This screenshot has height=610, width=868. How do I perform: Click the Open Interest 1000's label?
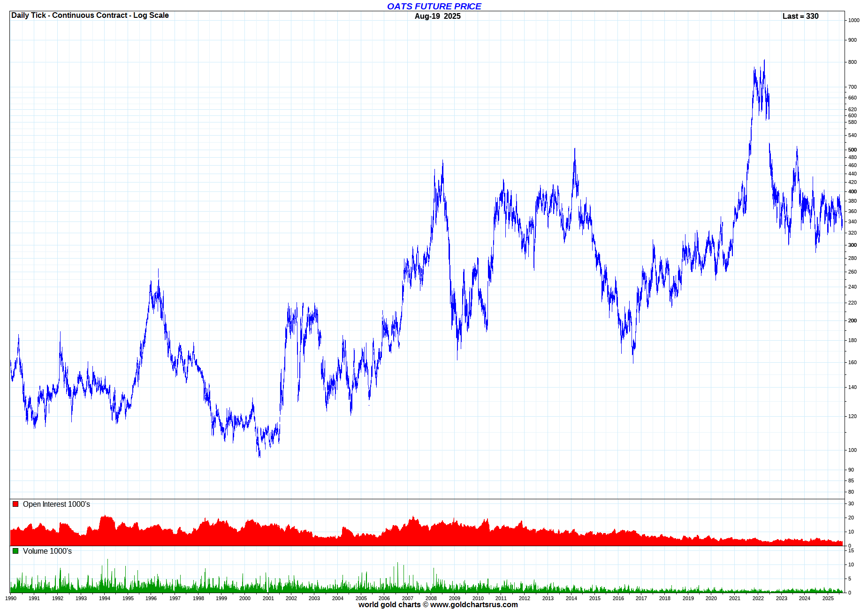tap(56, 504)
